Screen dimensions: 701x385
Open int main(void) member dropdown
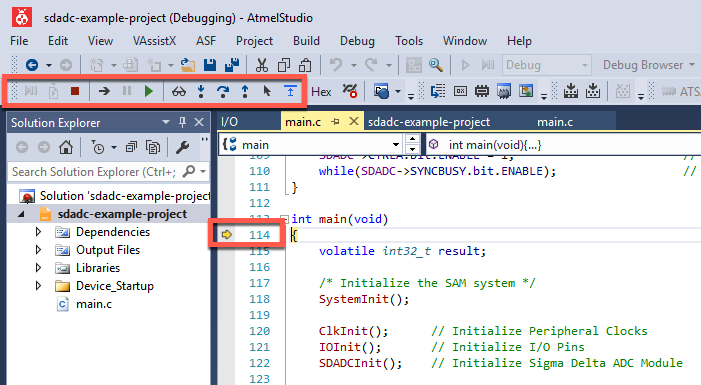[x=563, y=144]
